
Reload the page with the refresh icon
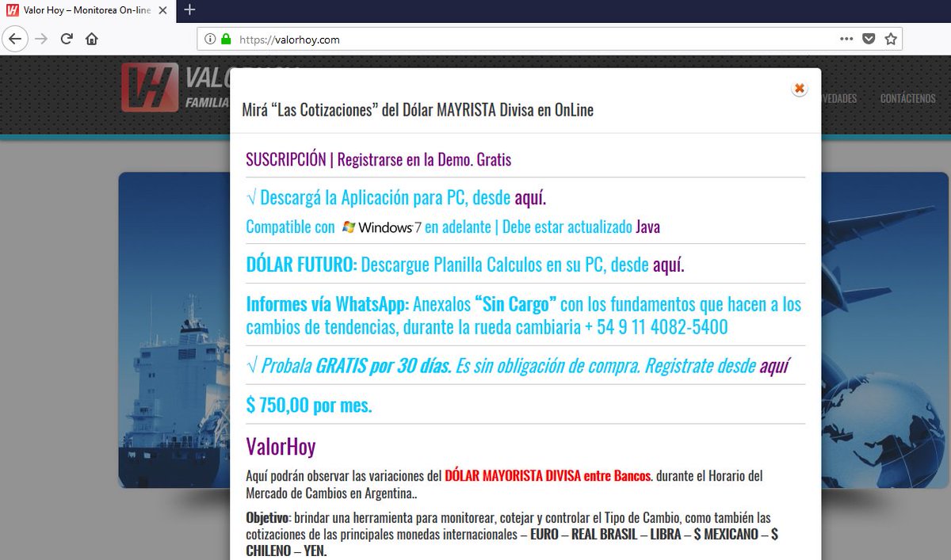pos(67,39)
